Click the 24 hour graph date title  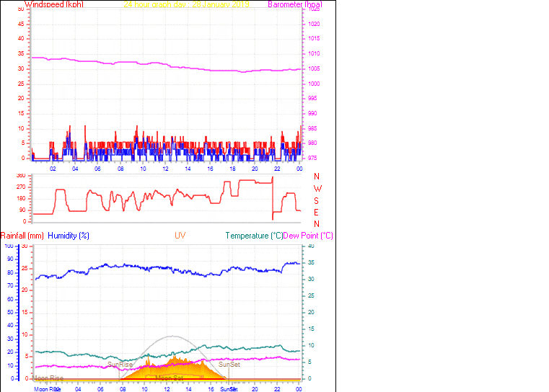click(x=187, y=4)
